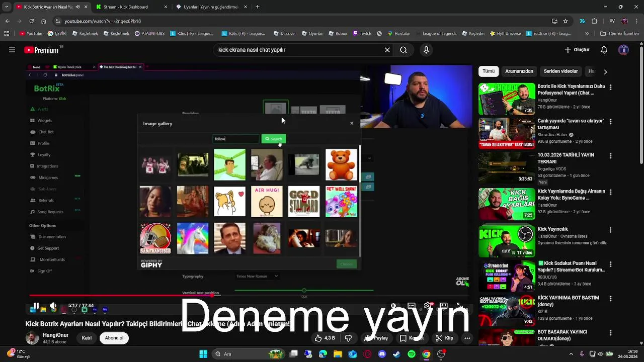Viewport: 644px width, 362px height.
Task: Click the green Search button in Image gallery
Action: click(274, 139)
